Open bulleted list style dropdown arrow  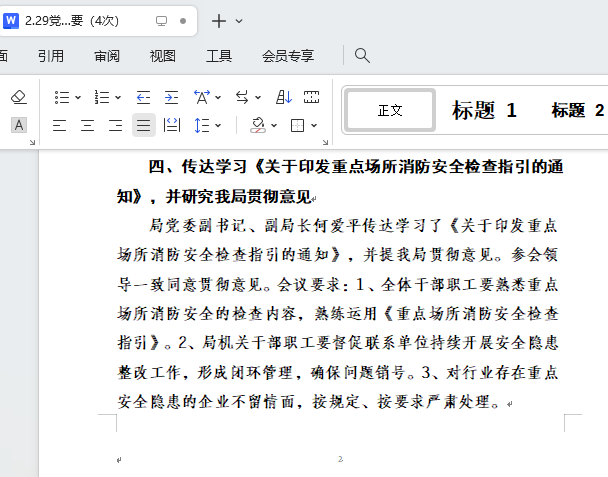click(x=78, y=97)
